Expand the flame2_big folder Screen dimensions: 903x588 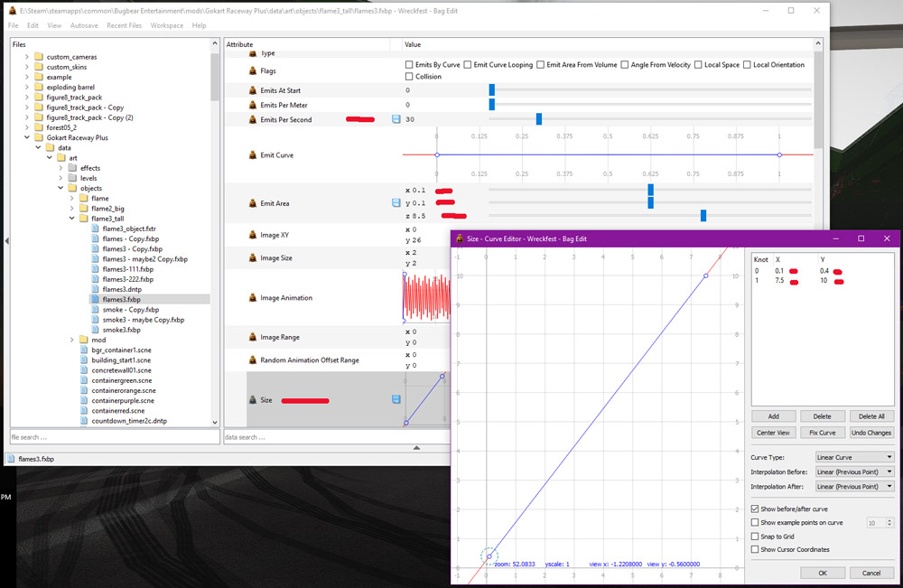coord(72,209)
